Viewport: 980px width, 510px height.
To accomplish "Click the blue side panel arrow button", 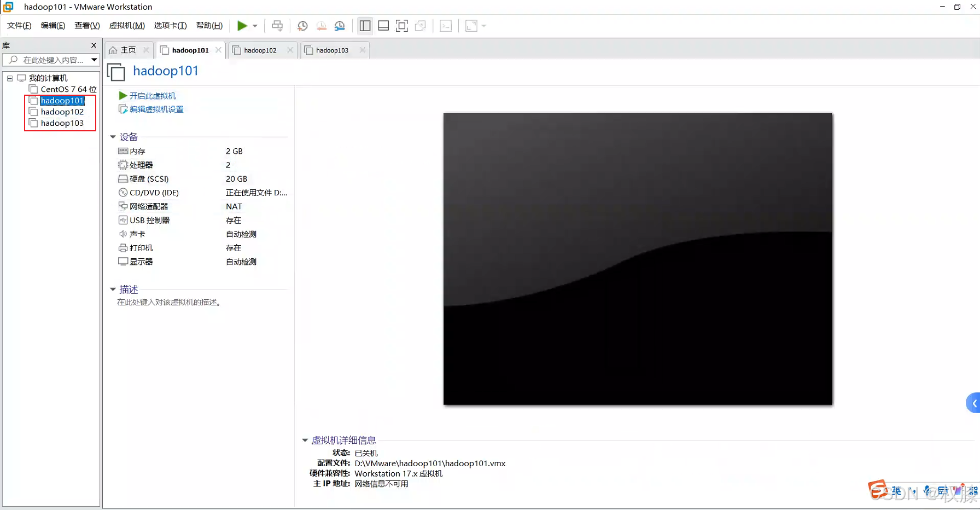I will [973, 403].
